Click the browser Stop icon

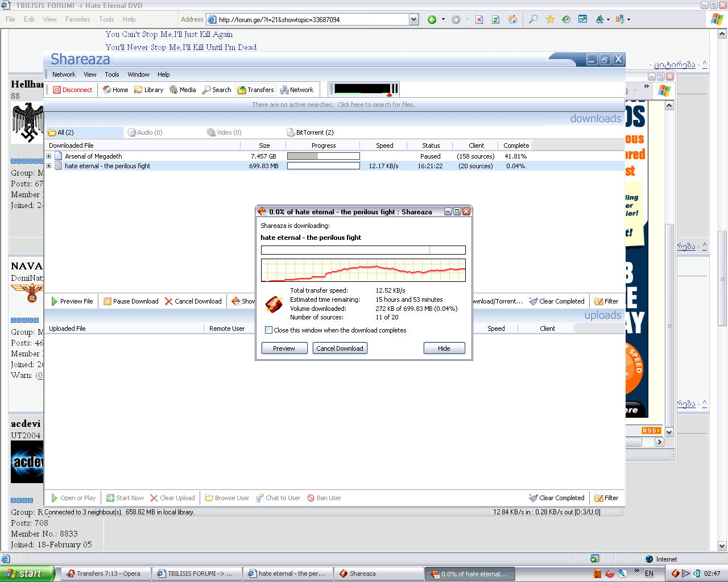point(479,19)
